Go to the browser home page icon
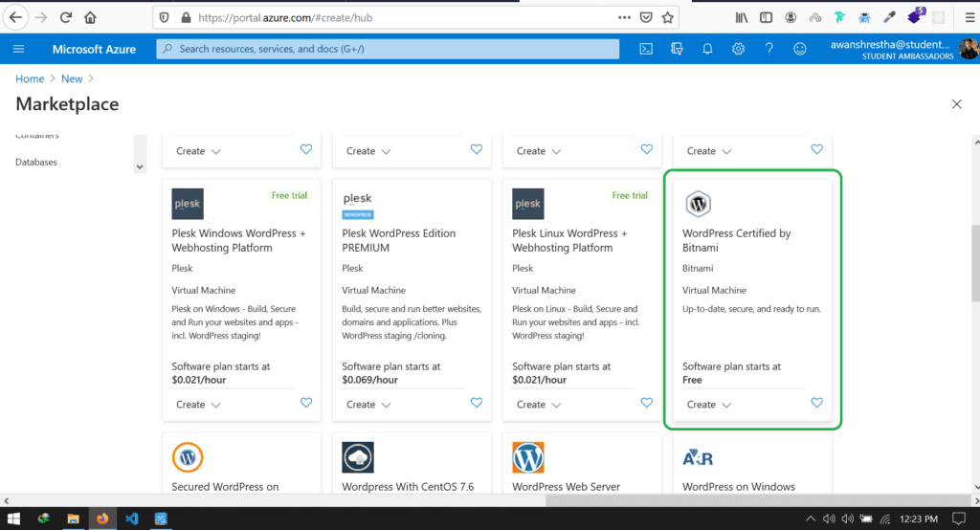The image size is (980, 530). (x=91, y=17)
